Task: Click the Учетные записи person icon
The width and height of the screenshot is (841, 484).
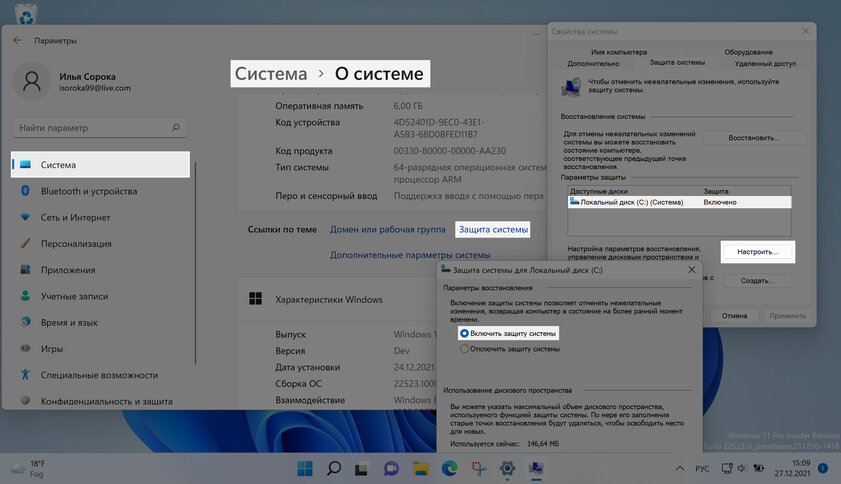Action: (25, 296)
